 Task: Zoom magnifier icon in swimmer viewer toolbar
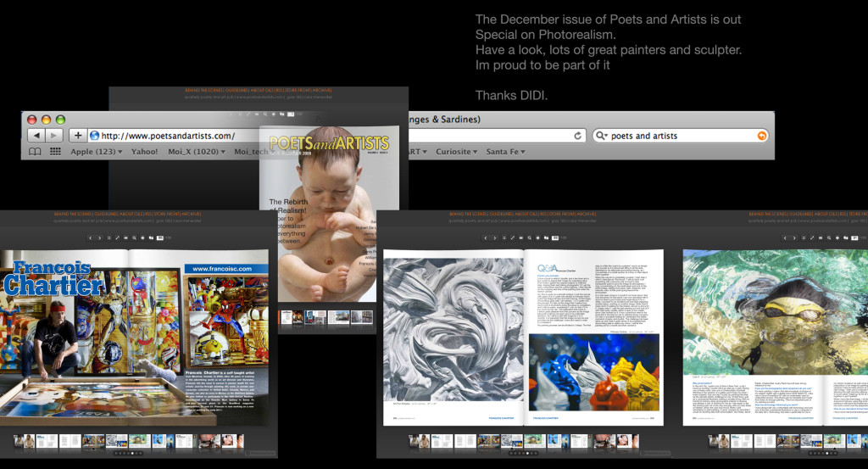(x=829, y=238)
